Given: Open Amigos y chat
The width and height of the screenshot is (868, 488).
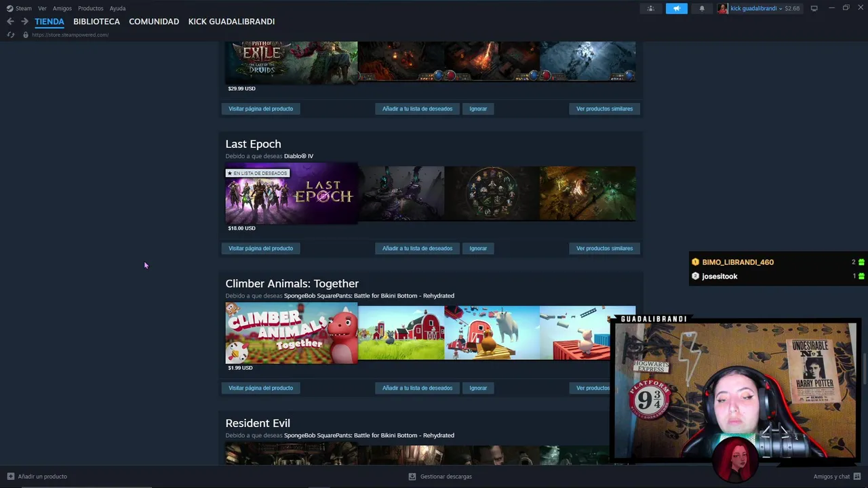Looking at the screenshot, I should (x=831, y=476).
